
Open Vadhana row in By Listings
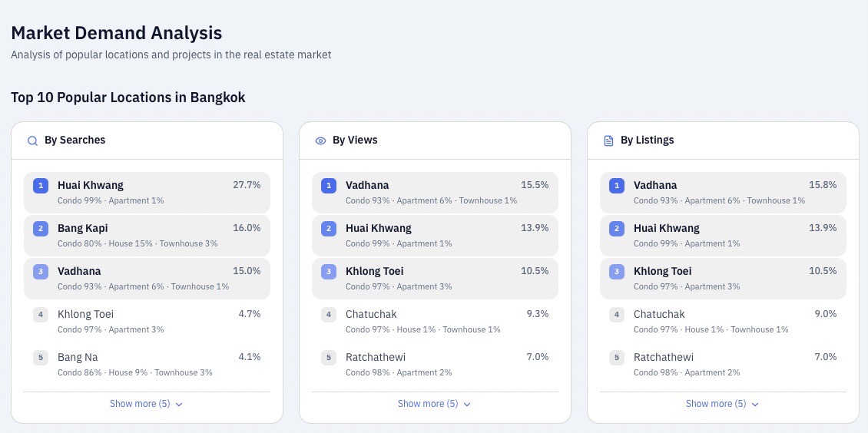723,193
